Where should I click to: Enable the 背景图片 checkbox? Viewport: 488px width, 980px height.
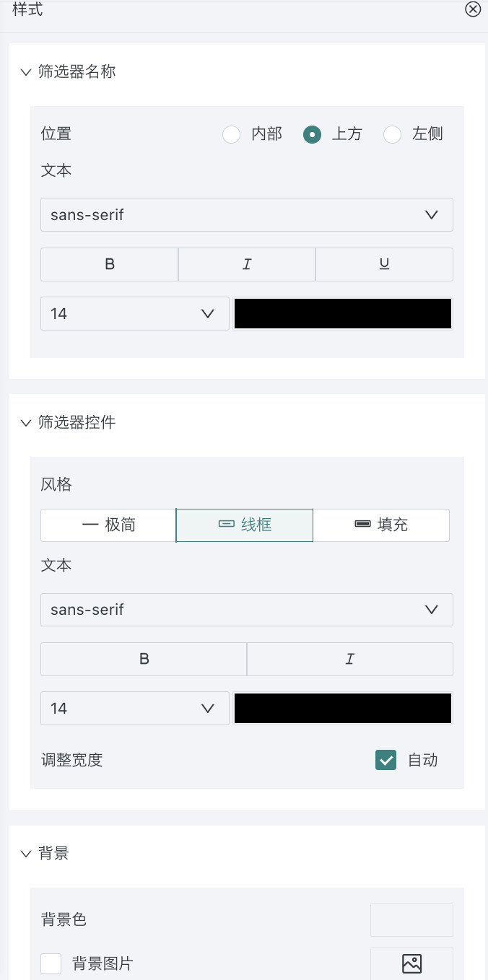(x=51, y=963)
